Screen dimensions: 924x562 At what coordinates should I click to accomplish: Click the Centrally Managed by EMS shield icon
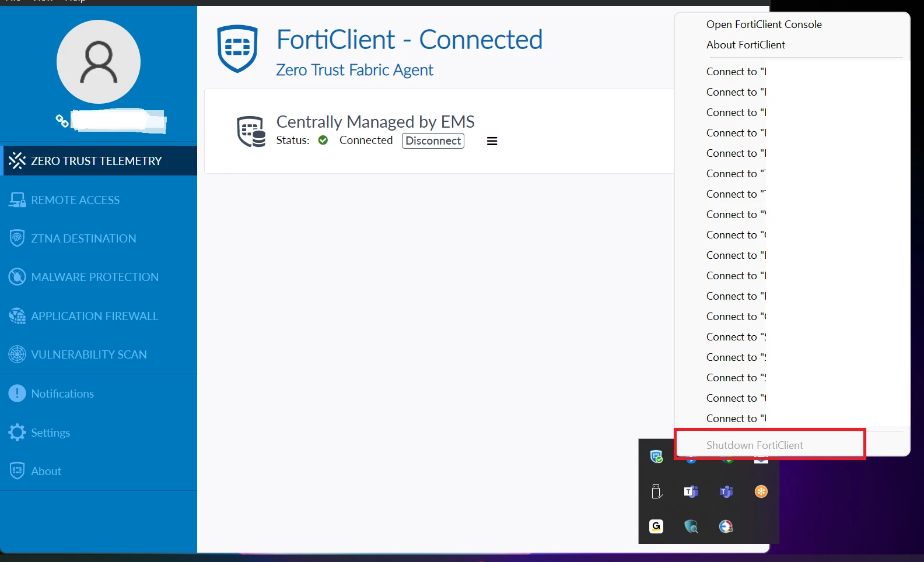point(251,131)
